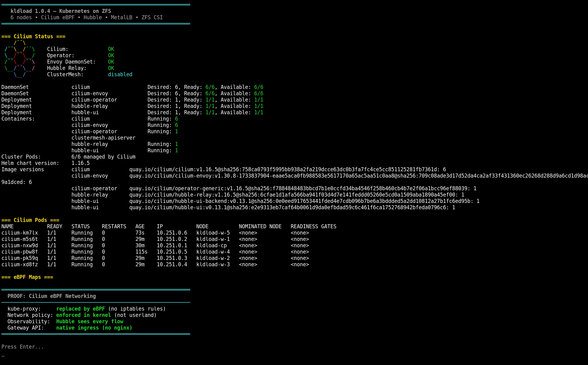Select the "=== Cilium Pods ===" heading
The width and height of the screenshot is (588, 365).
(x=30, y=220)
